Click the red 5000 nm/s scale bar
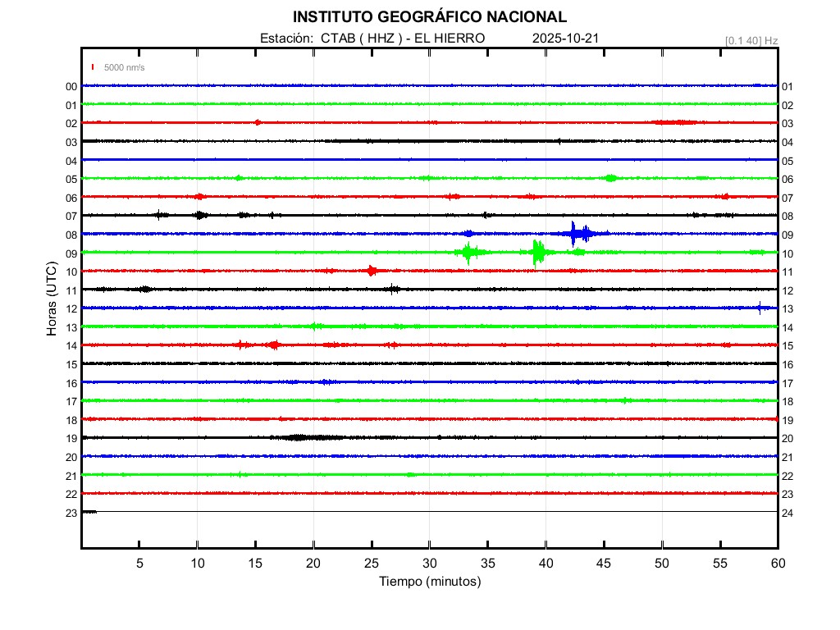 click(x=93, y=67)
